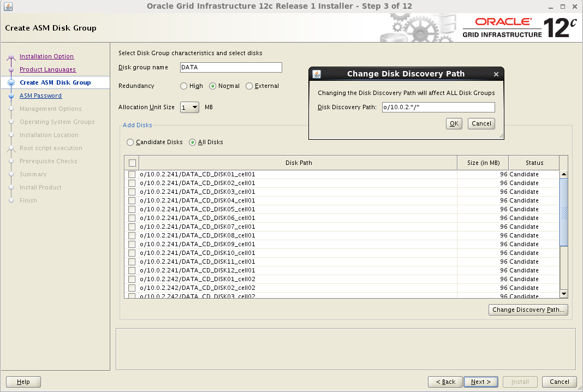Click the Java icon in installer title bar
583x392 pixels.
8,7
